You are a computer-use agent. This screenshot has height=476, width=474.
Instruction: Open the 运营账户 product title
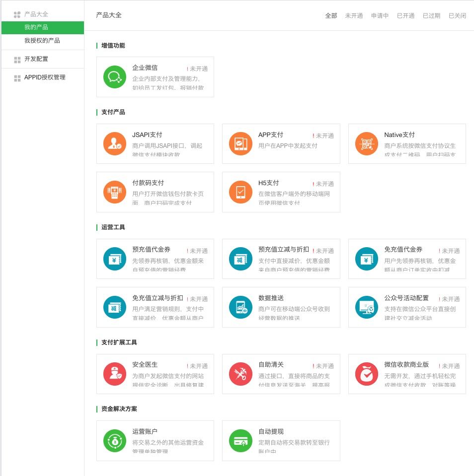pos(145,431)
